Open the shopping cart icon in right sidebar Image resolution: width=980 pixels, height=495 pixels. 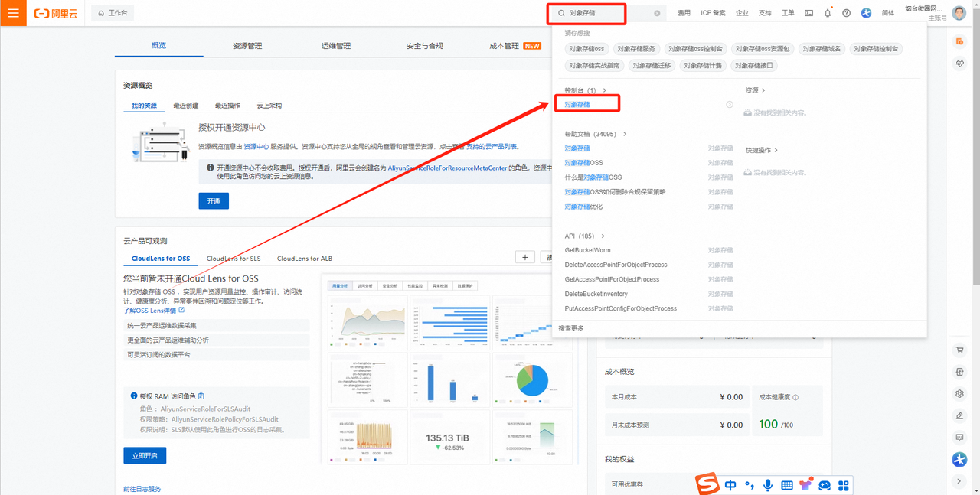(959, 350)
